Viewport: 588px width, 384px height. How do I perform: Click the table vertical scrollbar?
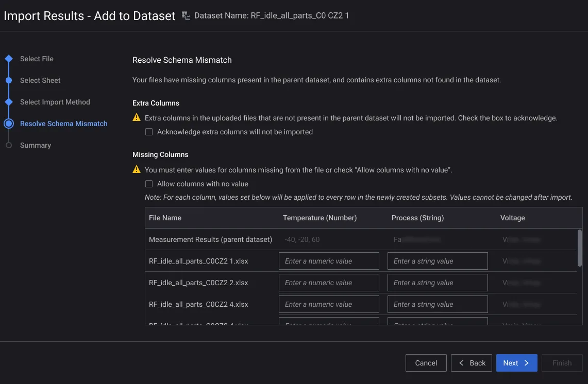pyautogui.click(x=580, y=248)
